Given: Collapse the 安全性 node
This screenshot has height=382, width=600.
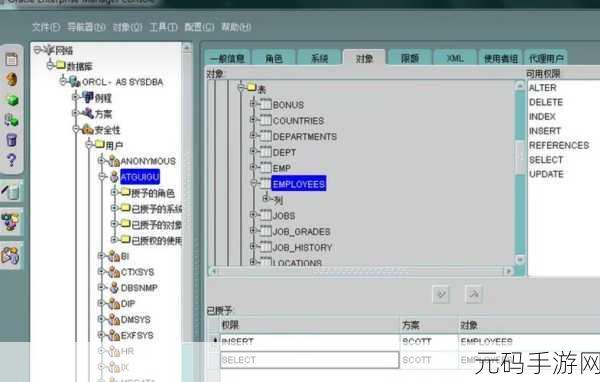Looking at the screenshot, I should click(76, 129).
